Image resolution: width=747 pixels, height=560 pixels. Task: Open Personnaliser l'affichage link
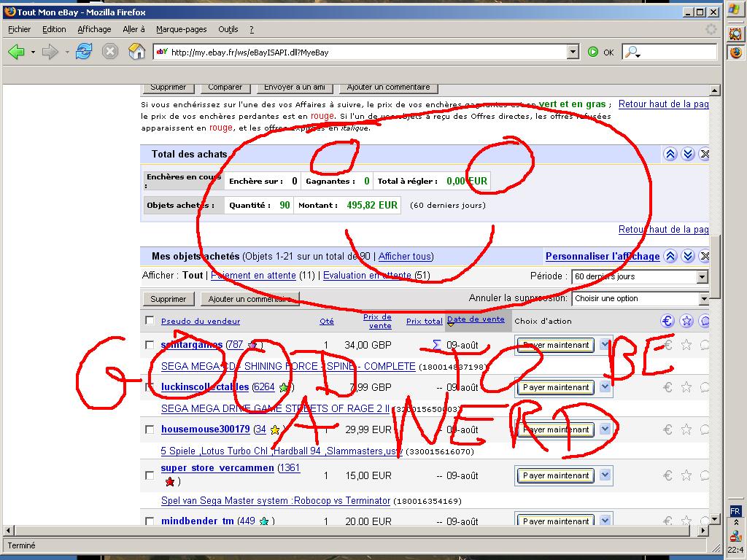603,257
